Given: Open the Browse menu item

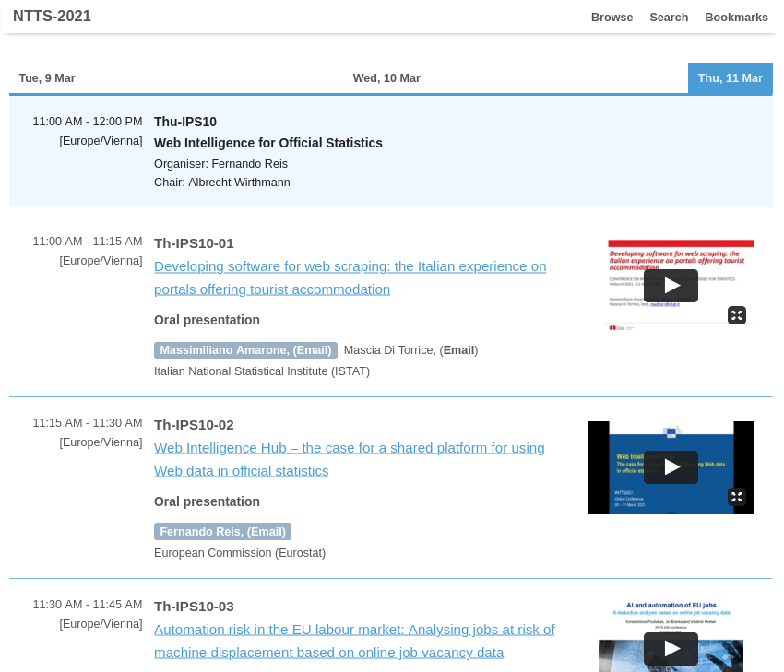Looking at the screenshot, I should tap(612, 17).
